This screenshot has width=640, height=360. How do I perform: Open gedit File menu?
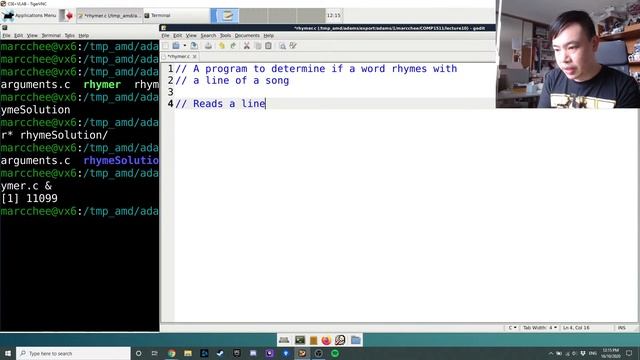coord(165,36)
